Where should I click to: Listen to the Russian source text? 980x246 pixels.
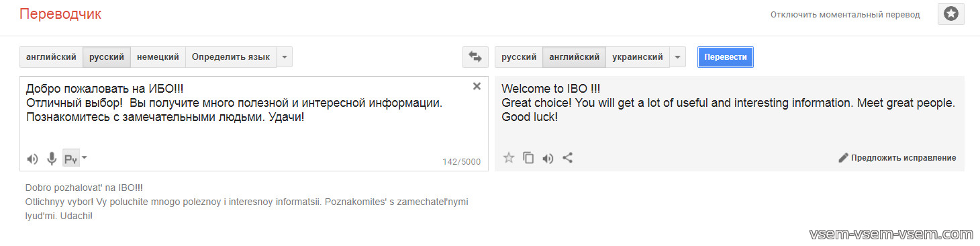32,159
